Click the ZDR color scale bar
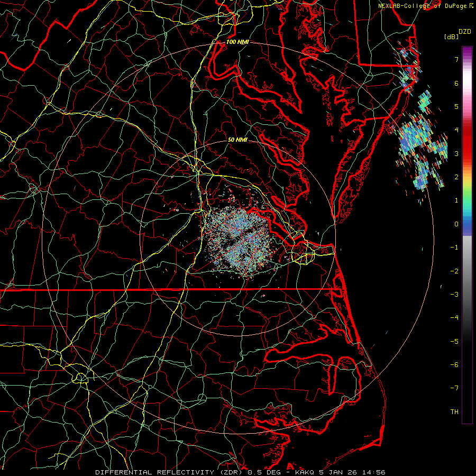The width and height of the screenshot is (476, 476). [467, 235]
